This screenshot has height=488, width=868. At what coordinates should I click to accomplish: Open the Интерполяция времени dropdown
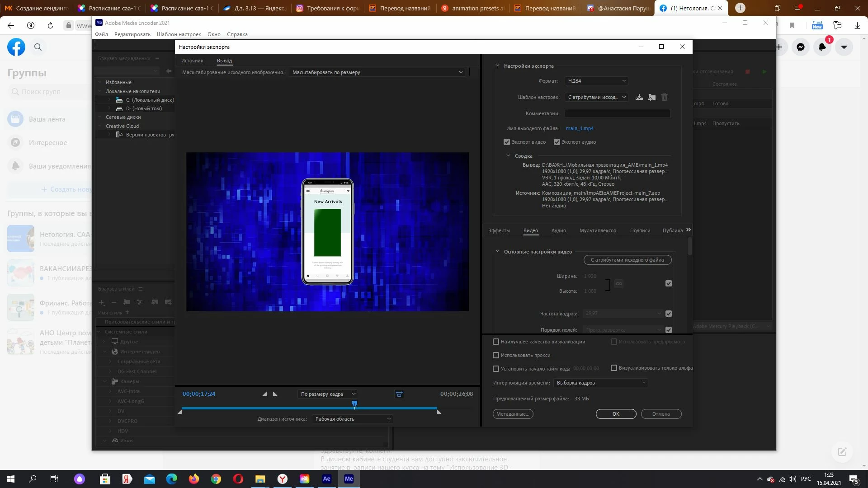coord(600,383)
